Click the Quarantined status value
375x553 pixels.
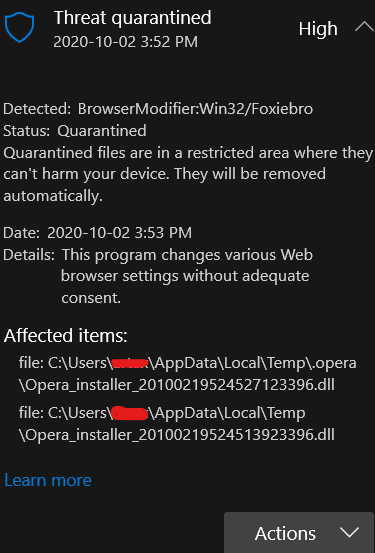click(102, 130)
